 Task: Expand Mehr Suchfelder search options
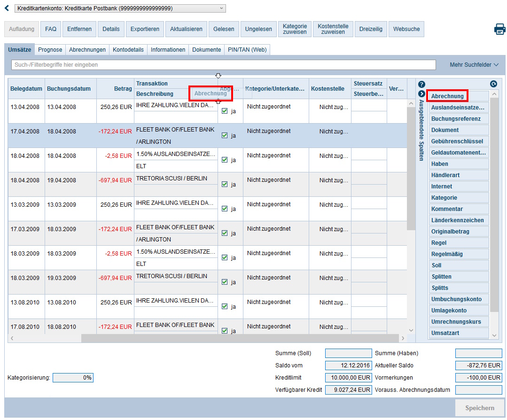pyautogui.click(x=474, y=65)
